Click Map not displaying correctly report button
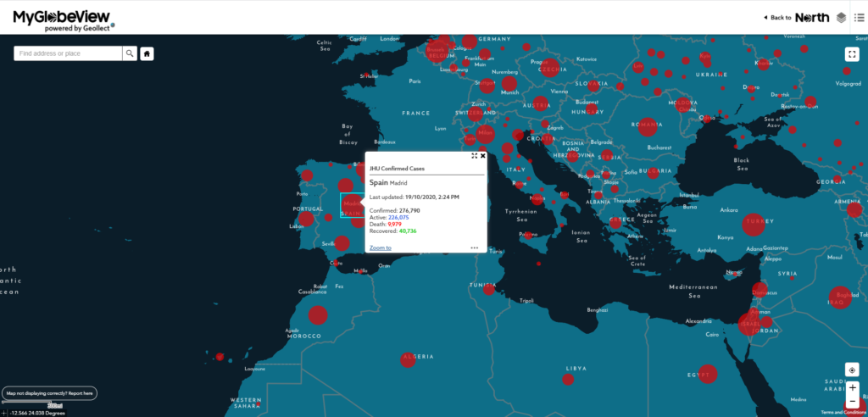 (x=50, y=393)
